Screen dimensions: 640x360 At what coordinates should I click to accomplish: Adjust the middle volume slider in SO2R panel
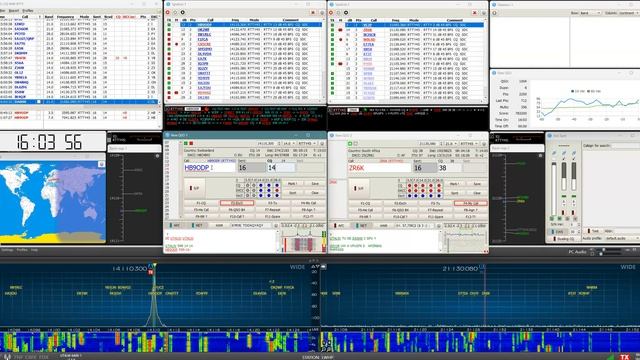[x=564, y=176]
